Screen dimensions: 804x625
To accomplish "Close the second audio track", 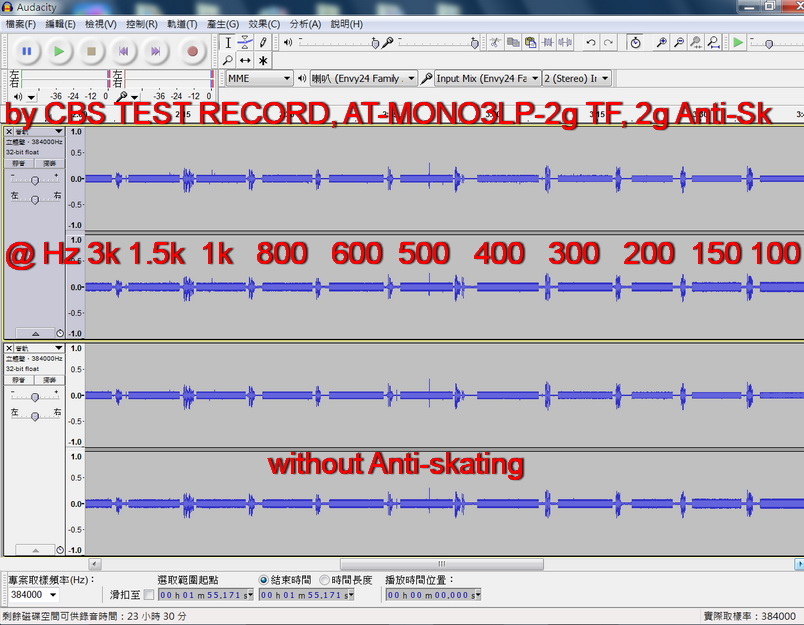I will (x=9, y=348).
